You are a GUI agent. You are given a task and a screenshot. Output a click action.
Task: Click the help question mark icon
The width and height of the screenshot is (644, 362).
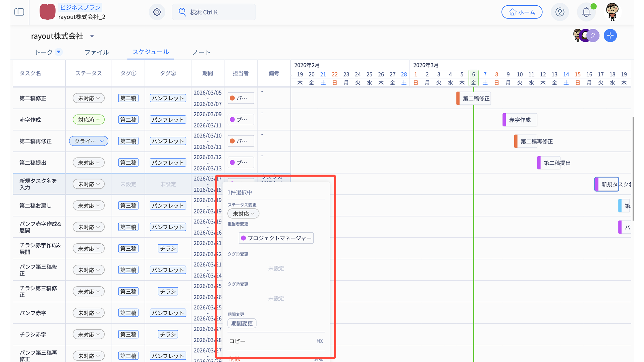560,12
